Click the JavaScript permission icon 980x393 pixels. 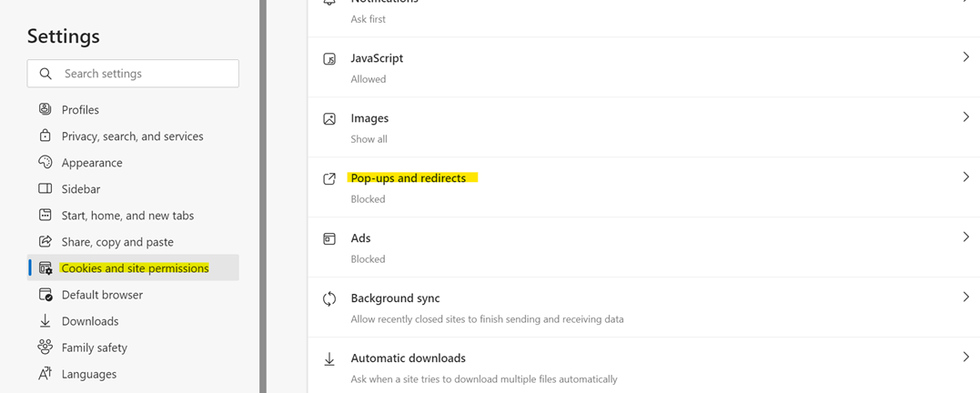click(x=329, y=59)
